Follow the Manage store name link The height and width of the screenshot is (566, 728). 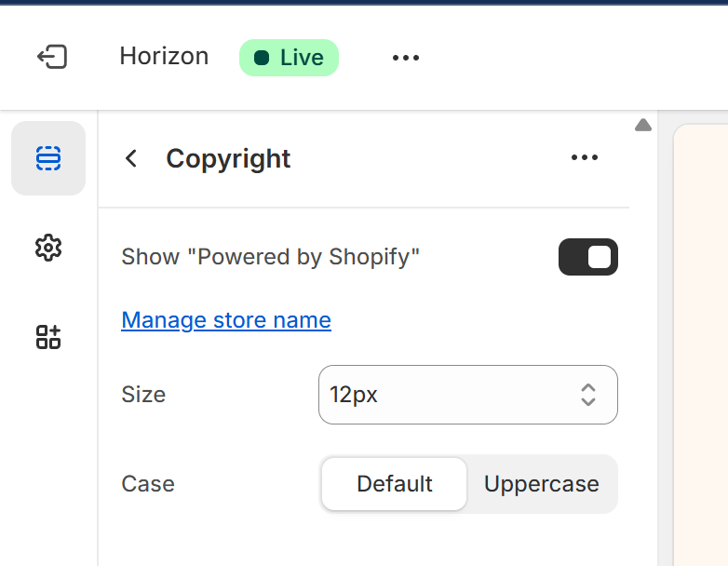tap(226, 320)
